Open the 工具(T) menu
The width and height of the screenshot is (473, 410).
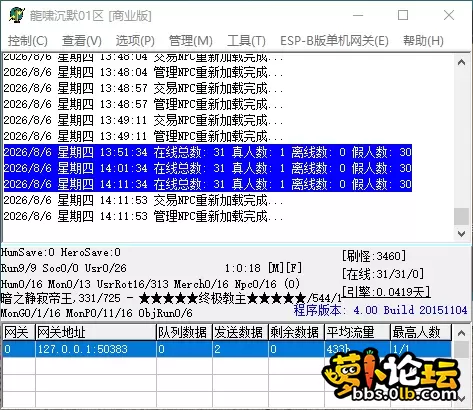pos(246,41)
